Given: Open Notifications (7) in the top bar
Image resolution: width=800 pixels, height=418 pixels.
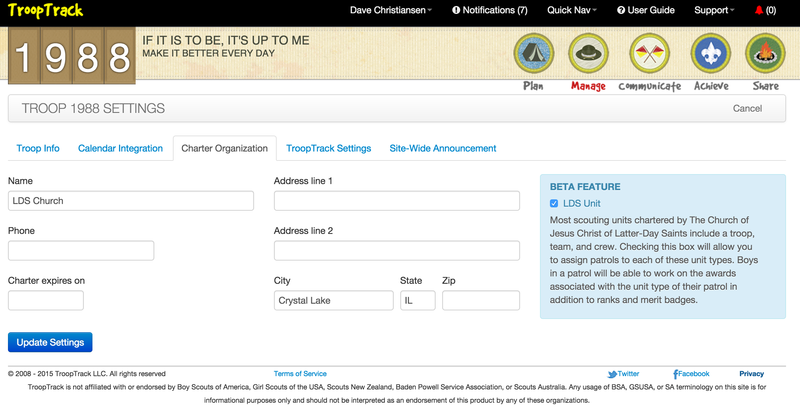Looking at the screenshot, I should pyautogui.click(x=489, y=10).
